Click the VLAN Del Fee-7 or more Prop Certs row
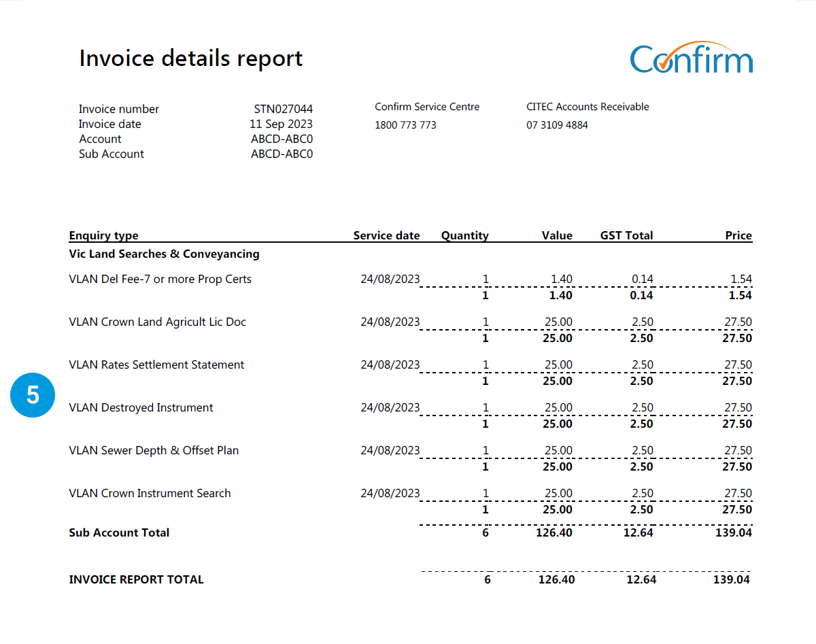The width and height of the screenshot is (816, 644). click(x=411, y=279)
